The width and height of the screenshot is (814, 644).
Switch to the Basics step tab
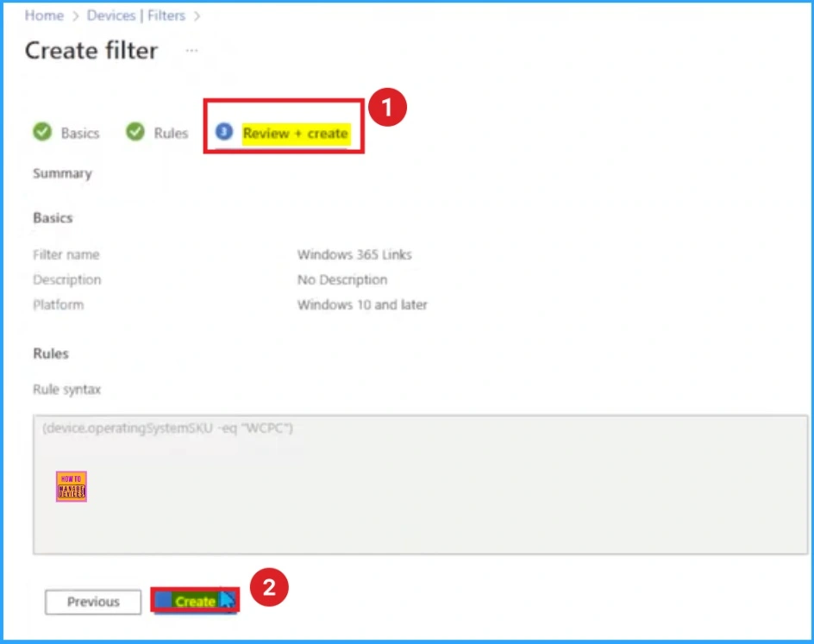(x=80, y=134)
